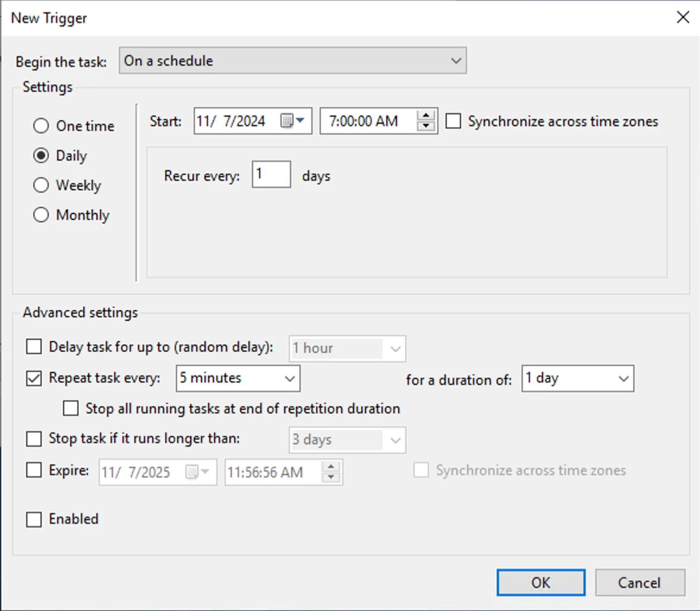Open the for a duration of dropdown
The height and width of the screenshot is (611, 700).
[578, 378]
